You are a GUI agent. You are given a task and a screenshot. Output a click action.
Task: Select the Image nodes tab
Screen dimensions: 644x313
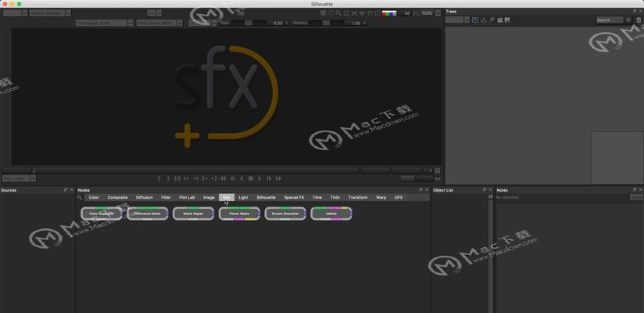pos(209,197)
